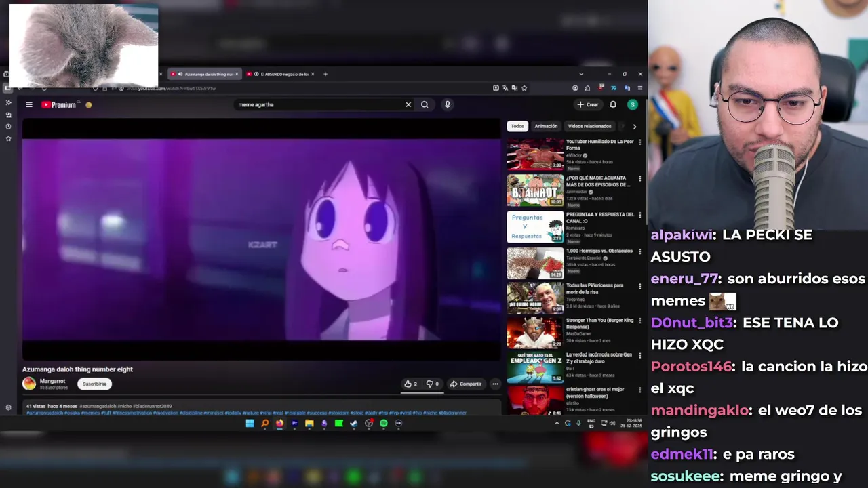Open sidebar settings gear at bottom left

(x=8, y=408)
